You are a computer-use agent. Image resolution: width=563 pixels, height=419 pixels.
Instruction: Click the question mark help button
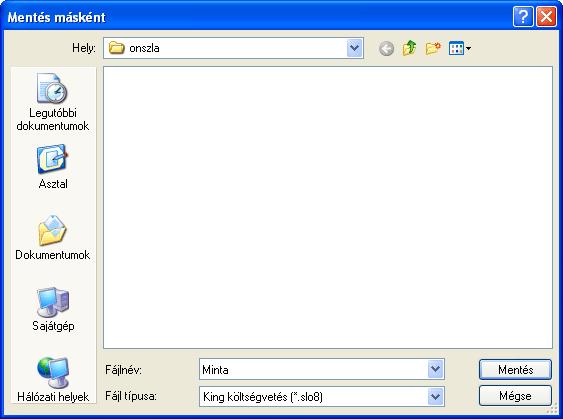pos(523,17)
